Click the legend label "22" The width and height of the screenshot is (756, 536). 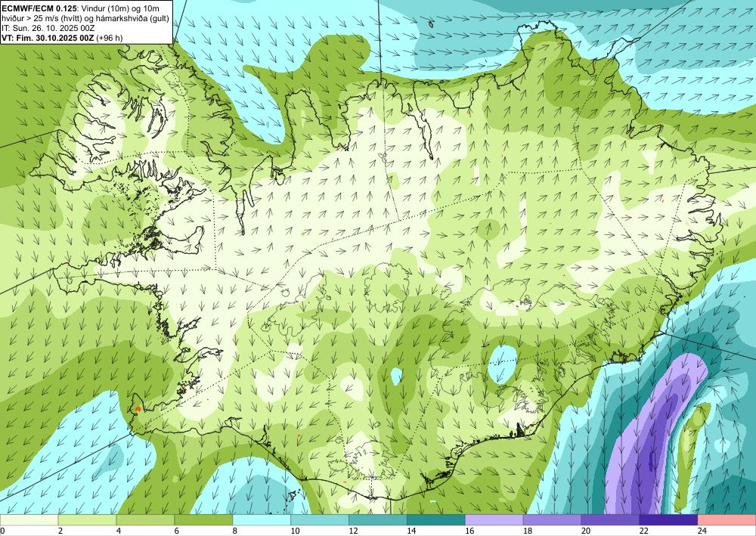[644, 531]
